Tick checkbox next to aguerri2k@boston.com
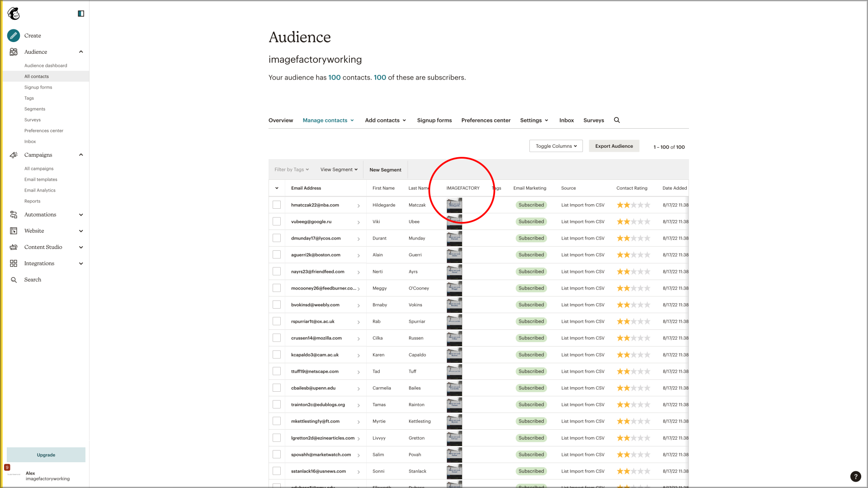 coord(277,255)
